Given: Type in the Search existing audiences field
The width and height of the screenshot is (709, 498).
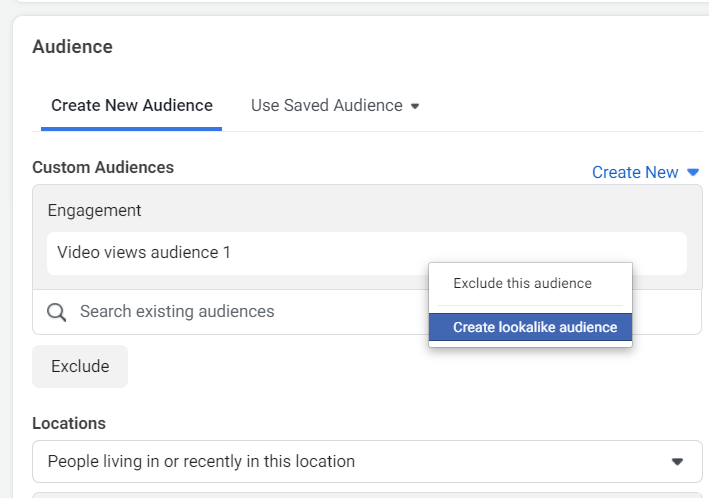Looking at the screenshot, I should (240, 312).
